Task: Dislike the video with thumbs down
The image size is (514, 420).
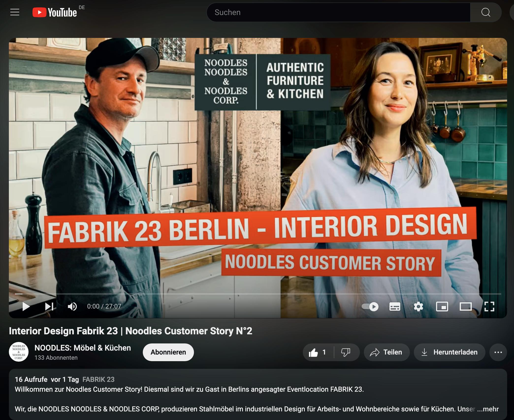Action: pyautogui.click(x=346, y=352)
